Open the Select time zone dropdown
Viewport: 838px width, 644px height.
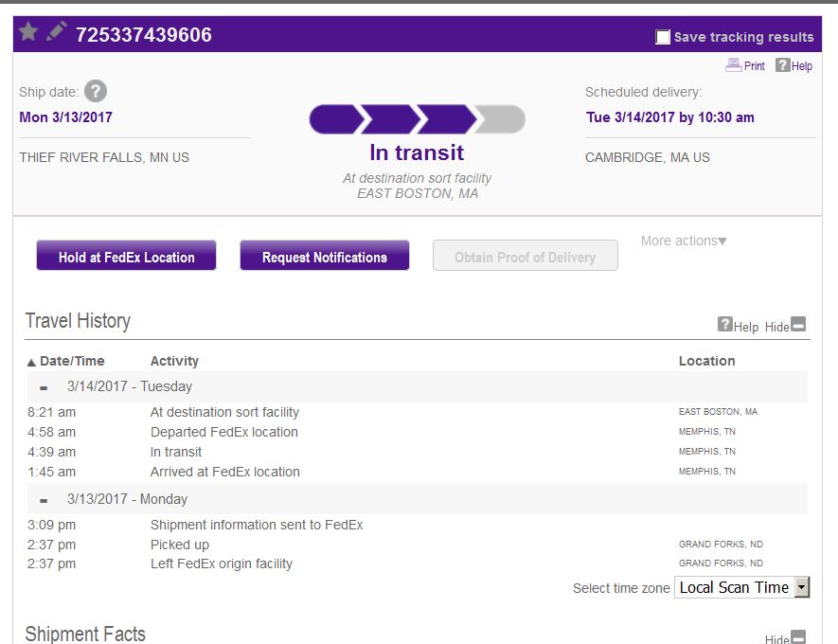coord(741,587)
